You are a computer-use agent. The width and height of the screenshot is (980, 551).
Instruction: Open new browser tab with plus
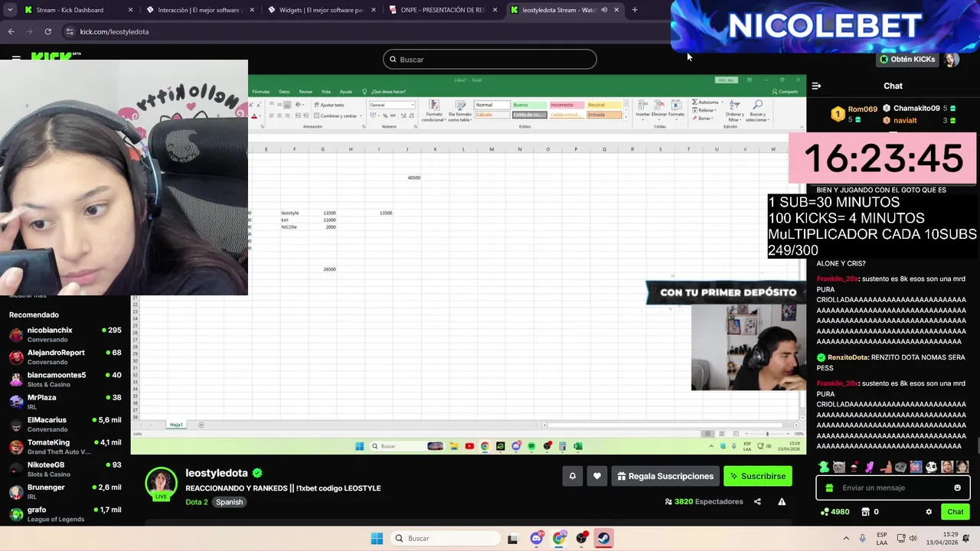[635, 10]
